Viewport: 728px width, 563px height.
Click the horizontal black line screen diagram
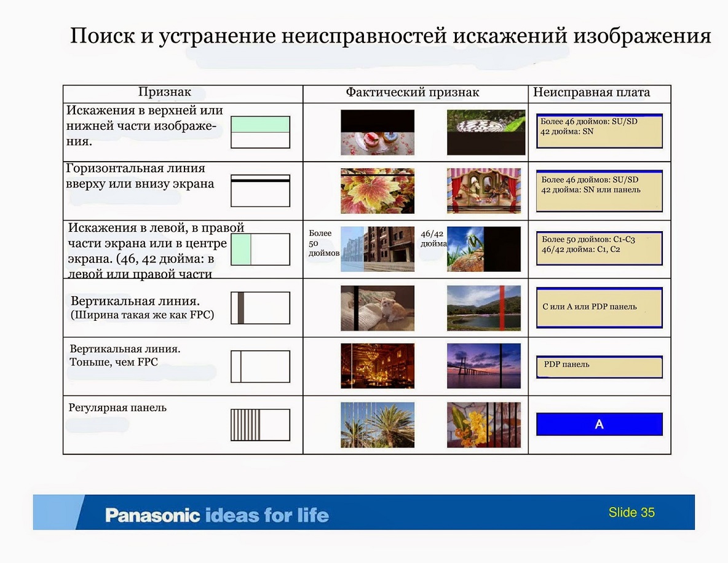[x=260, y=191]
